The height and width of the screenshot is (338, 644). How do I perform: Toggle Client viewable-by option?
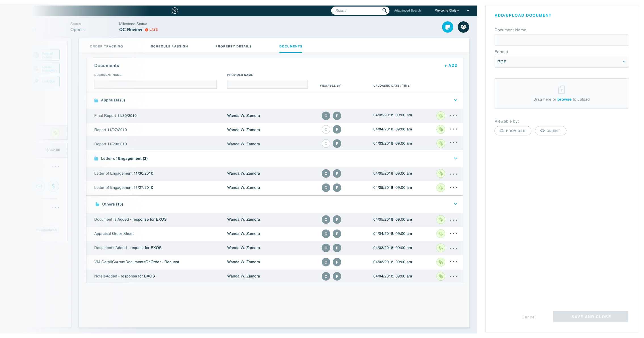[550, 131]
